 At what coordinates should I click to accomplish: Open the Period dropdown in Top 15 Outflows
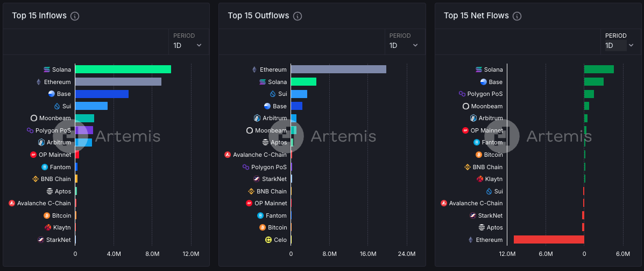click(404, 45)
